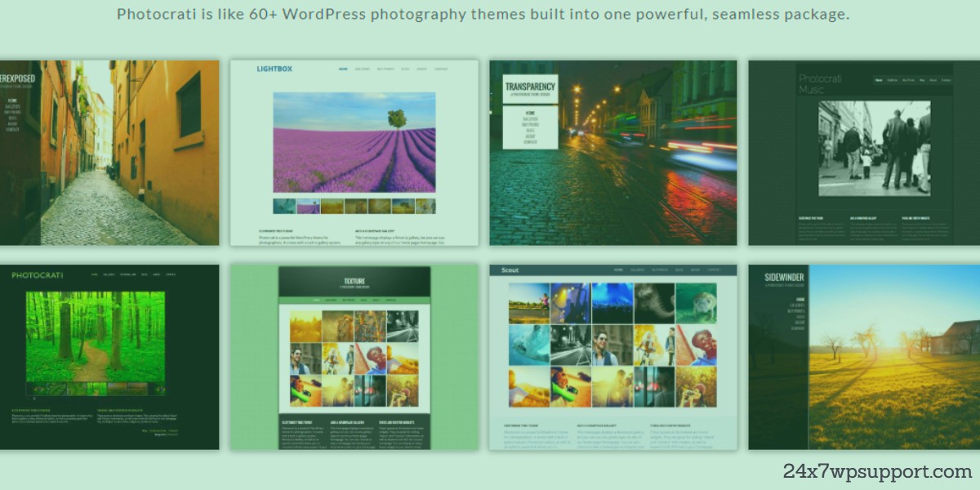The image size is (980, 490).
Task: Open the Texture theme preview card
Action: pos(354,357)
